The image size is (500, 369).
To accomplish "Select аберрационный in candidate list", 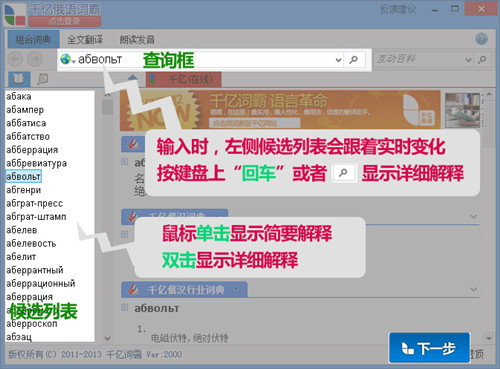I will tap(41, 283).
